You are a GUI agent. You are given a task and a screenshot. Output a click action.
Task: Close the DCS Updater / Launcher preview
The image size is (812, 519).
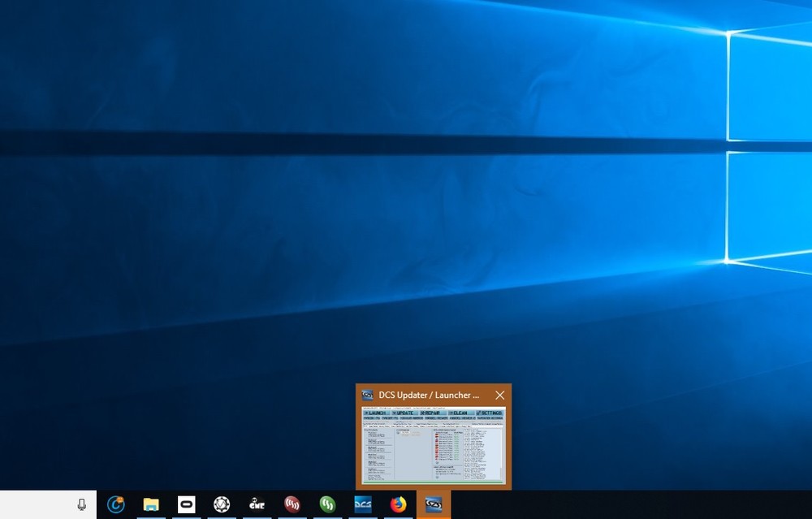499,396
